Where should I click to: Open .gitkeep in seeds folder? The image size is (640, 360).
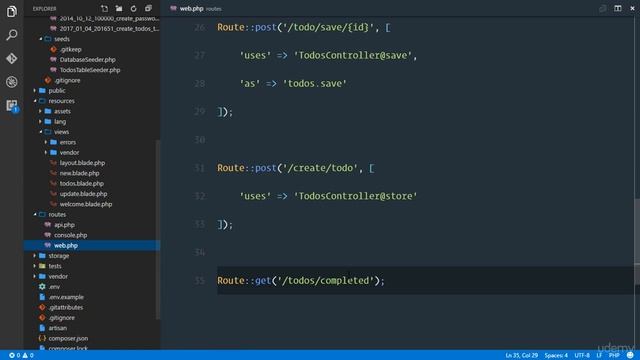pyautogui.click(x=71, y=49)
